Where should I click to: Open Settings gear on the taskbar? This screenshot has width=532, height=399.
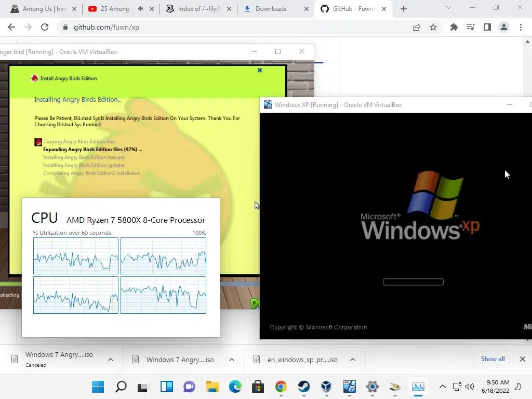pos(372,387)
